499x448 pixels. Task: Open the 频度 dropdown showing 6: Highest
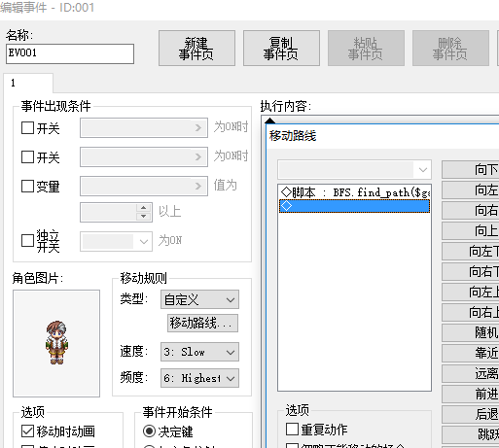[x=199, y=378]
